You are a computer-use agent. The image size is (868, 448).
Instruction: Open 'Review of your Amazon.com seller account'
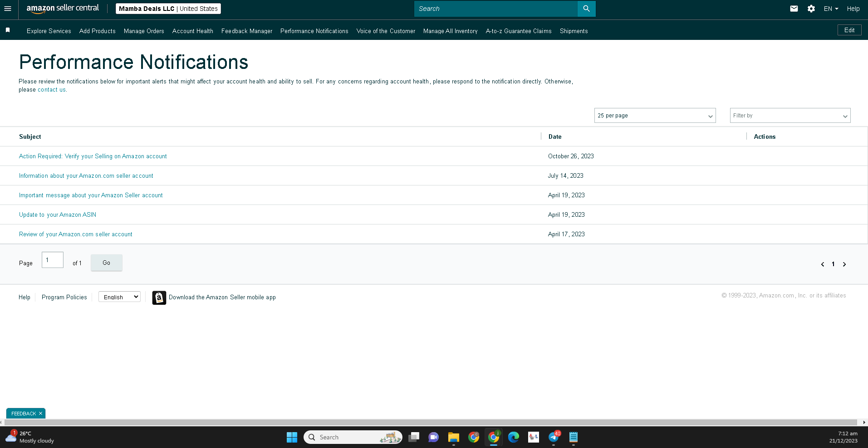click(x=76, y=234)
